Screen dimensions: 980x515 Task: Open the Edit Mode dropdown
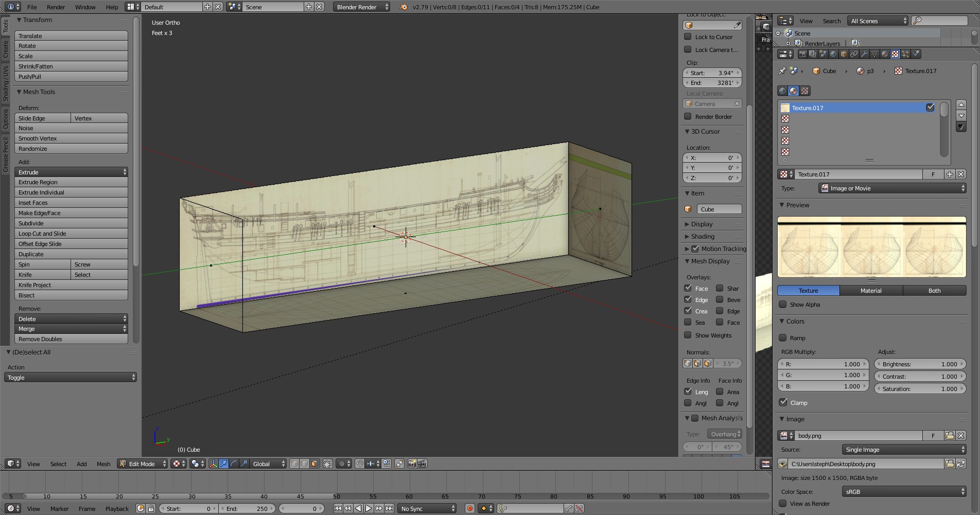click(x=143, y=464)
